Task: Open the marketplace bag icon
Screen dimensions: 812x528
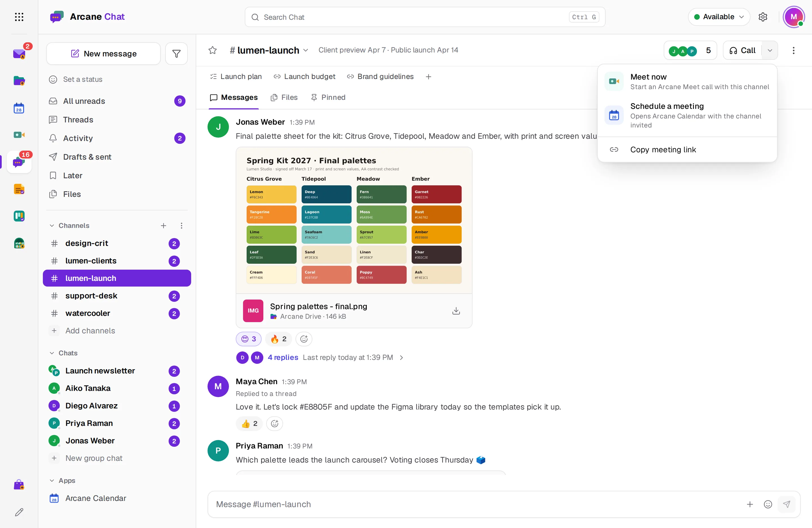Action: point(19,485)
